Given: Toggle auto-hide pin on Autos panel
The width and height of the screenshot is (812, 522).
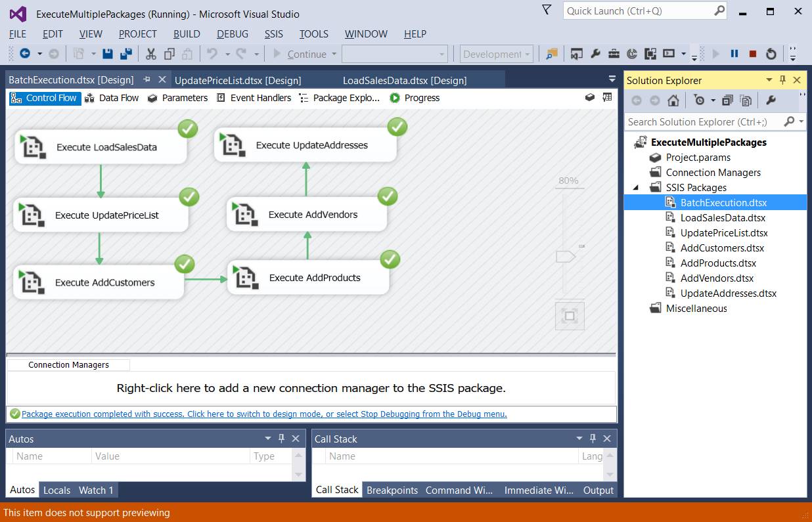Looking at the screenshot, I should [281, 439].
